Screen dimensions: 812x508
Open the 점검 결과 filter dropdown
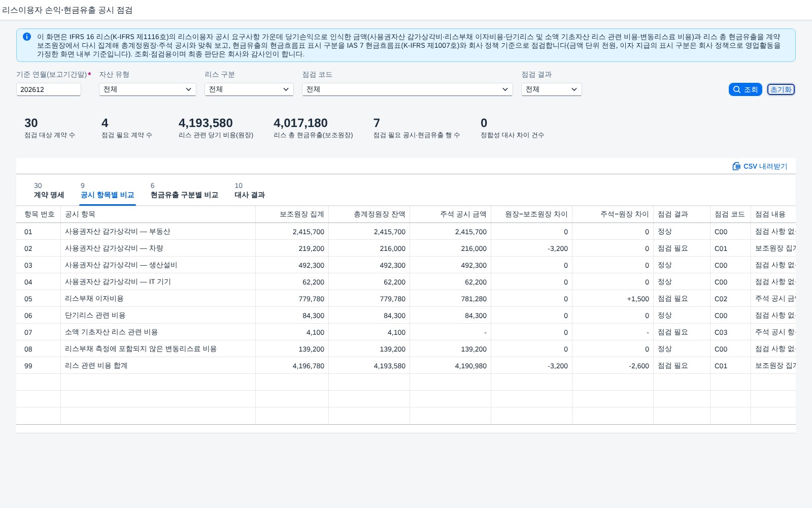click(552, 89)
